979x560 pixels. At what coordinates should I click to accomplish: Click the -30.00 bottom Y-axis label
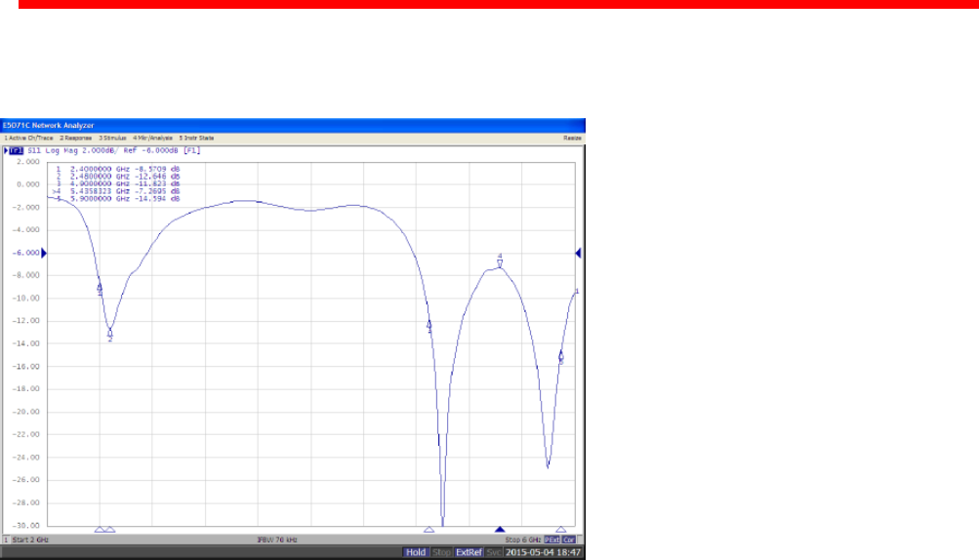click(25, 525)
